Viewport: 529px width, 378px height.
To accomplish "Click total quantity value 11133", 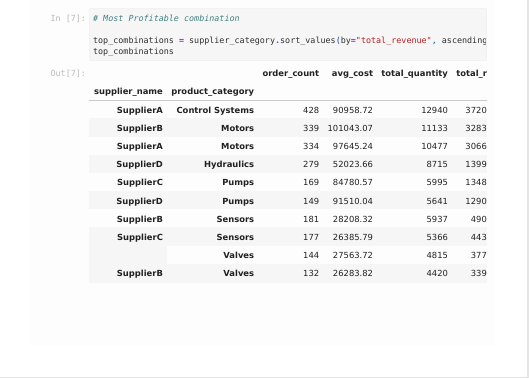I will tap(435, 128).
